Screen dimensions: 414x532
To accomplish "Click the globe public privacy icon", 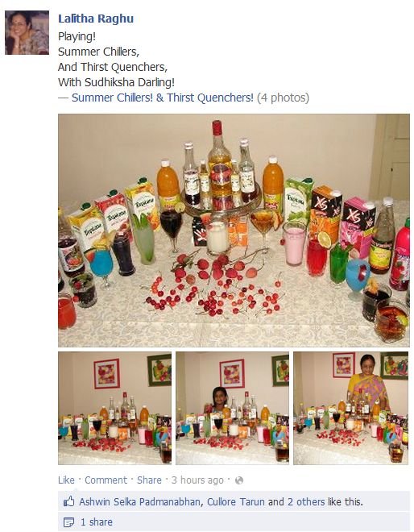I will point(239,480).
